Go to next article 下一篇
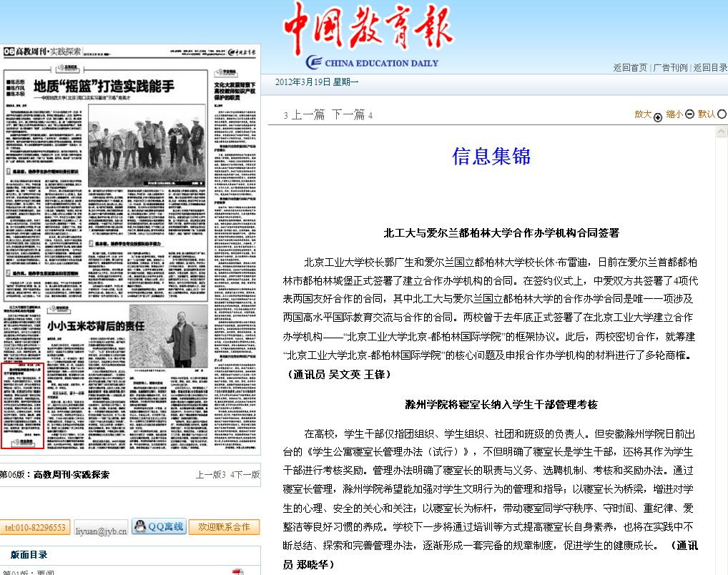The height and width of the screenshot is (575, 728). (x=348, y=114)
